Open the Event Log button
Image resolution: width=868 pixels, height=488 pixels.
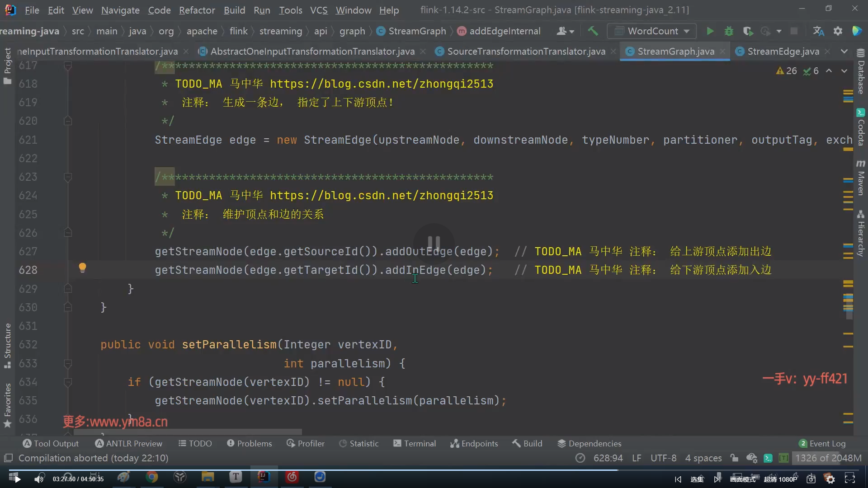click(822, 443)
